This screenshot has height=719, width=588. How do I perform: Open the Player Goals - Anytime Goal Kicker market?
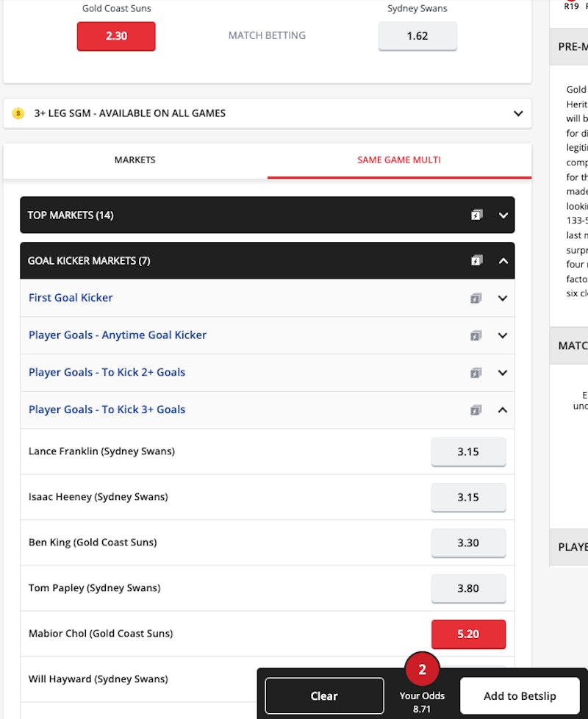pyautogui.click(x=118, y=335)
